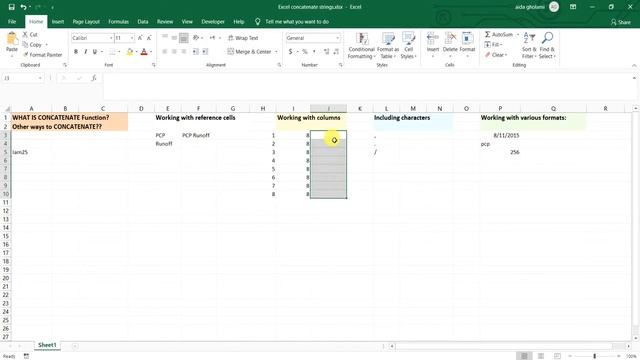This screenshot has height=360, width=640.
Task: Click the Undo arrow icon
Action: click(x=23, y=7)
